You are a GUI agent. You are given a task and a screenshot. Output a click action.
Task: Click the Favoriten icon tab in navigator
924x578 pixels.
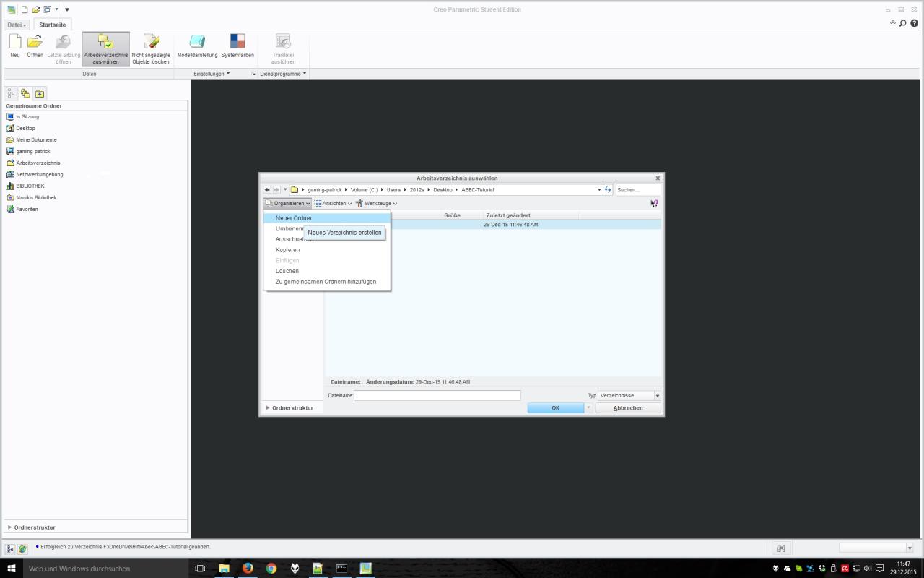40,93
